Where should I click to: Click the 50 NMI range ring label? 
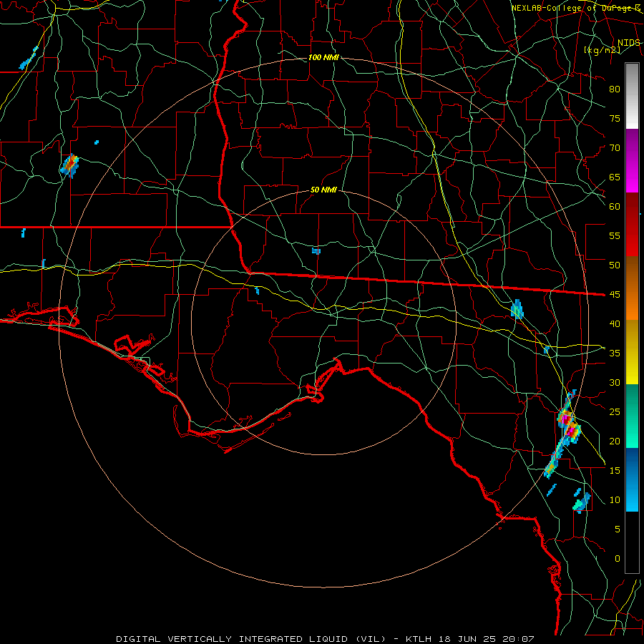tap(323, 190)
